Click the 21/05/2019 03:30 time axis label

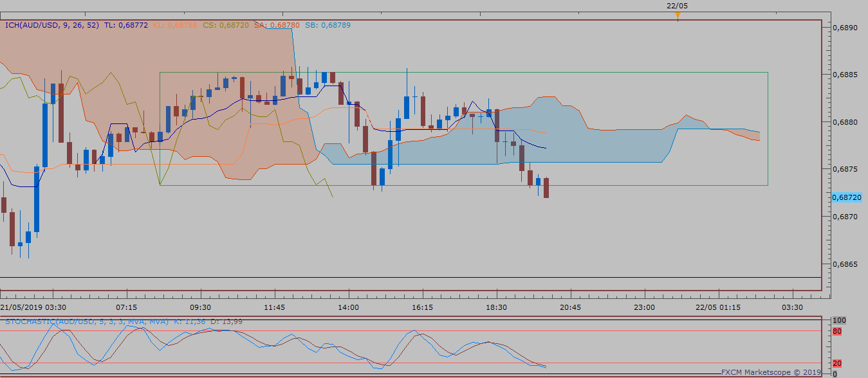point(33,308)
